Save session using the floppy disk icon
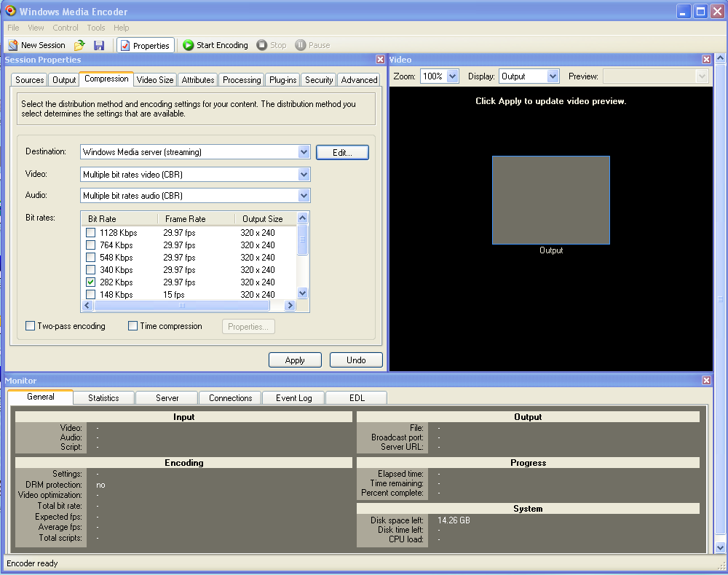The height and width of the screenshot is (575, 728). [x=99, y=45]
